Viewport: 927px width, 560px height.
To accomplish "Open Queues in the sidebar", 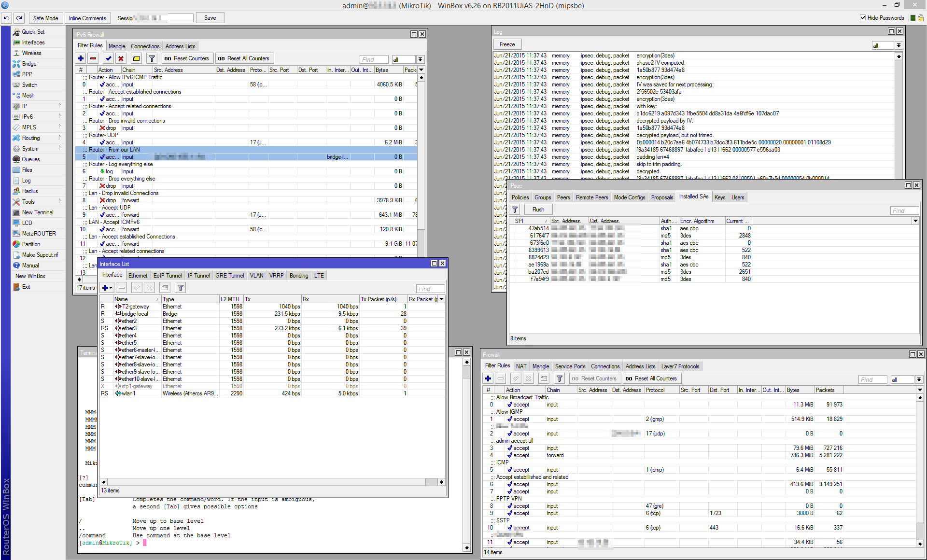I will [30, 159].
